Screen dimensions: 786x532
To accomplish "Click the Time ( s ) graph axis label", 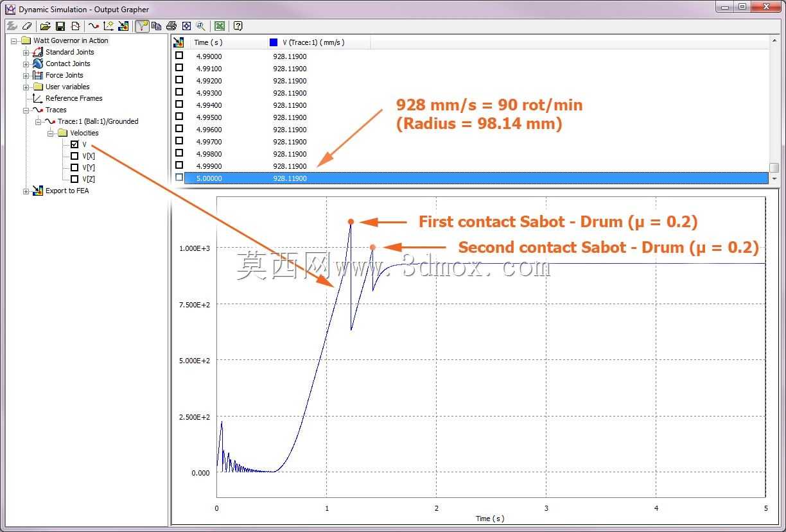I will click(490, 519).
